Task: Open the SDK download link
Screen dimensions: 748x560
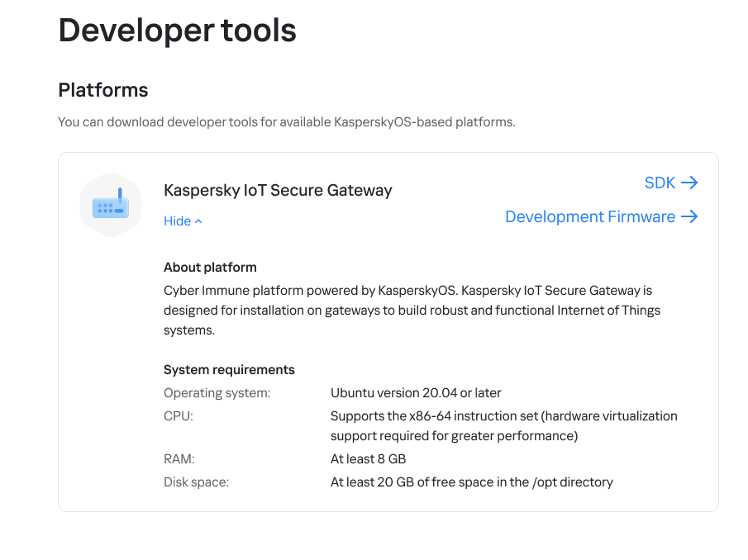Action: click(660, 183)
